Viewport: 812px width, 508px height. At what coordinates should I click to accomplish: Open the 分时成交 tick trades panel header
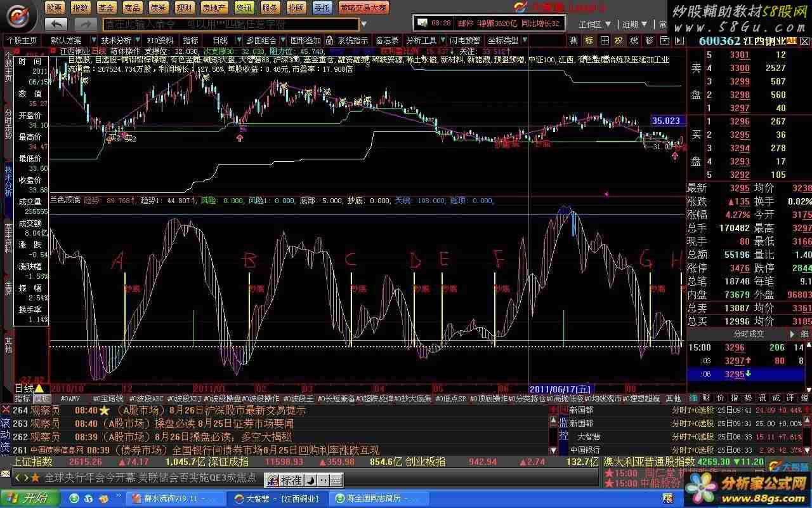pyautogui.click(x=749, y=333)
